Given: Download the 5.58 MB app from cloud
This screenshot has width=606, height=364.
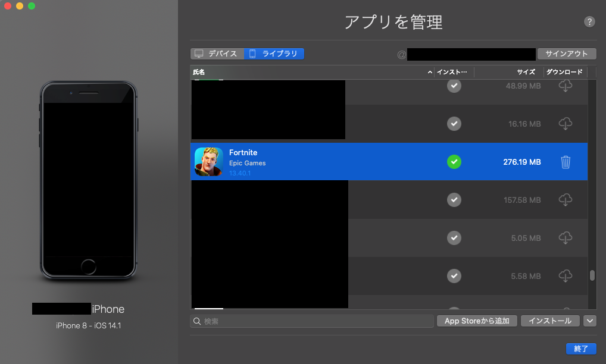Looking at the screenshot, I should [566, 275].
